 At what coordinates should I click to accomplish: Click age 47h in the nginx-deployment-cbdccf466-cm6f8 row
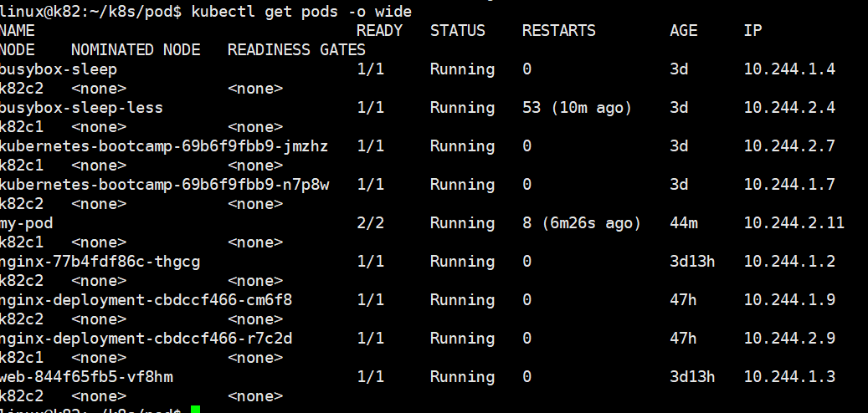(684, 300)
